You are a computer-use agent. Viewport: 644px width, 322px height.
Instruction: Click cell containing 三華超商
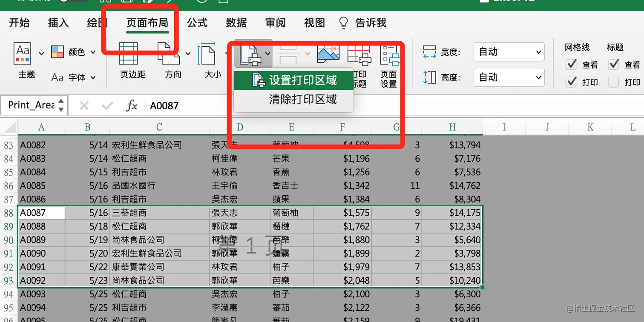tap(159, 213)
